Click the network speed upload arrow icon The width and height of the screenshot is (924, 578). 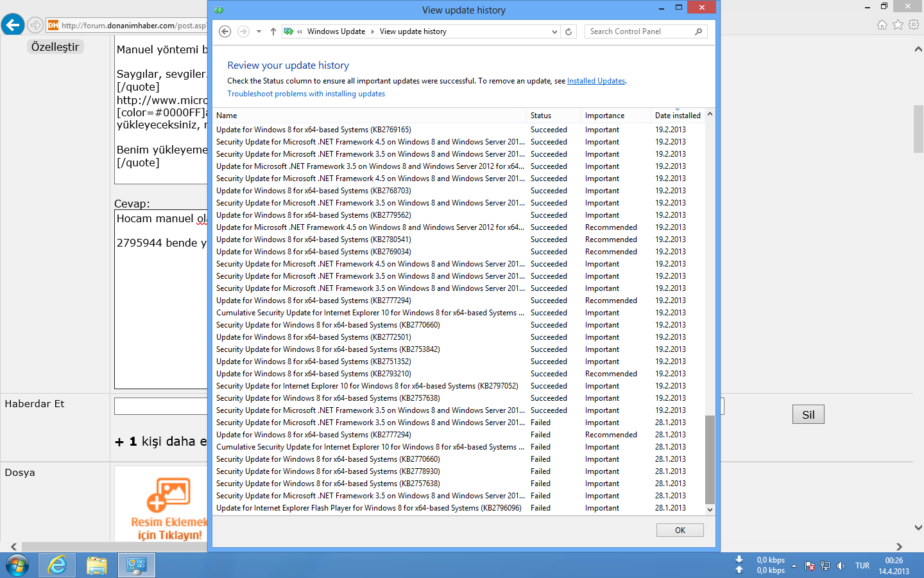[739, 570]
